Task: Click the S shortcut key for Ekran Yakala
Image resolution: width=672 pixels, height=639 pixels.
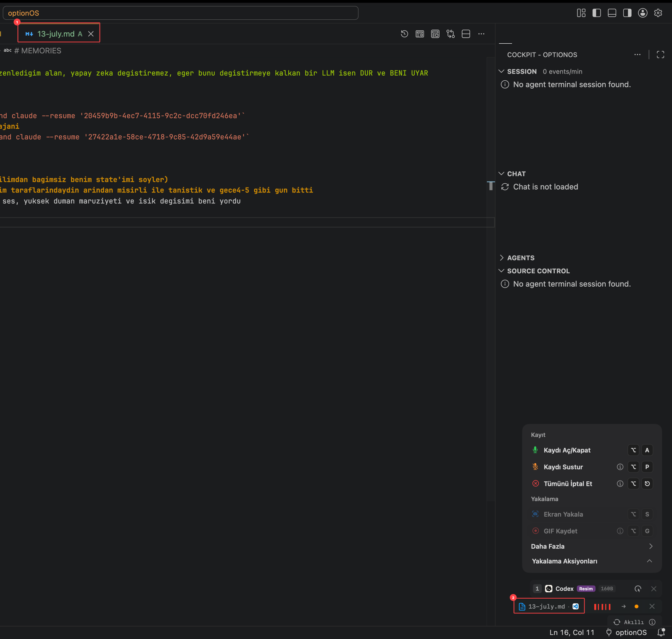Action: click(x=647, y=514)
